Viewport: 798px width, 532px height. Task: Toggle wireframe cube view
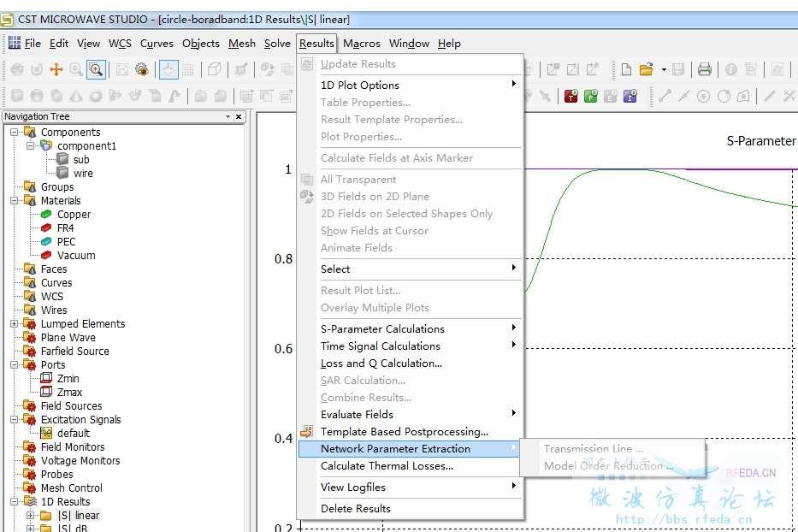click(x=215, y=69)
